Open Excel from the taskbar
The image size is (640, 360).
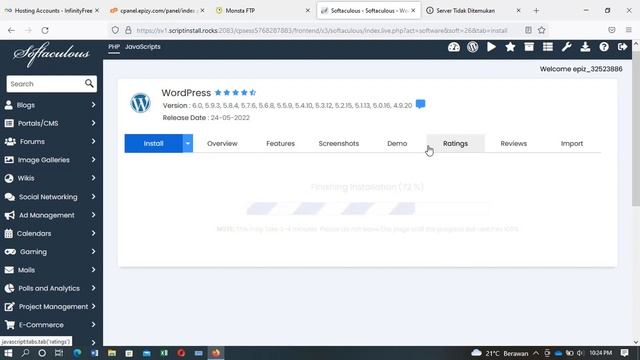click(164, 353)
